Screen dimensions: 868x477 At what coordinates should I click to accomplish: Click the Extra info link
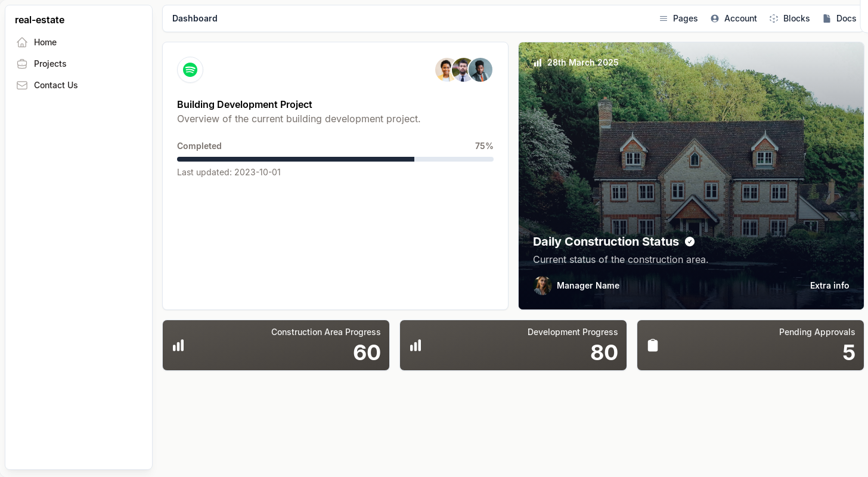[x=829, y=286]
